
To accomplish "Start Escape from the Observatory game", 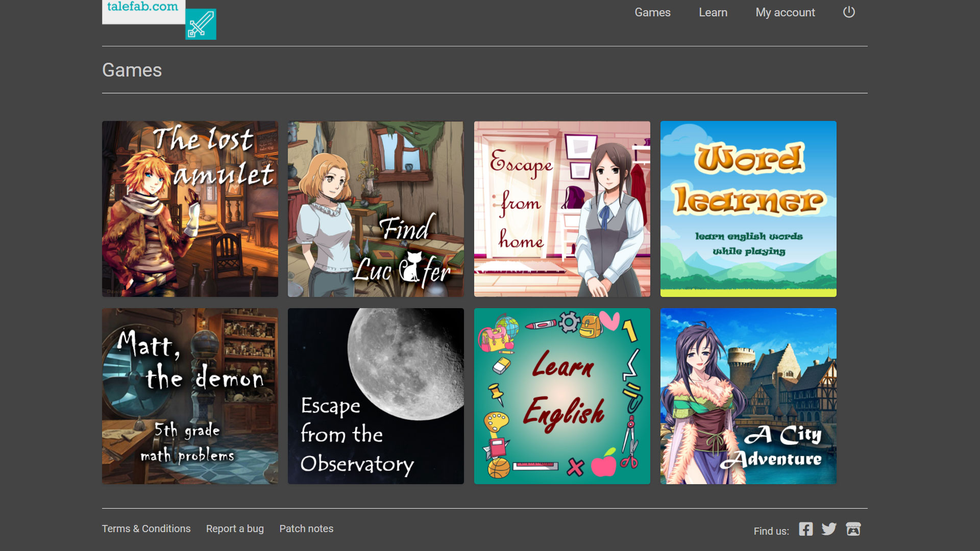I will (x=376, y=396).
